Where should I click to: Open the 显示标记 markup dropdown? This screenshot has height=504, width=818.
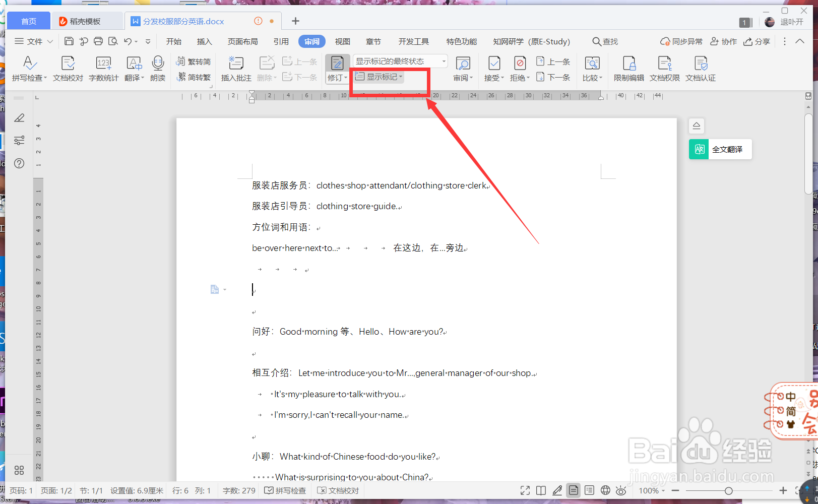tap(379, 77)
